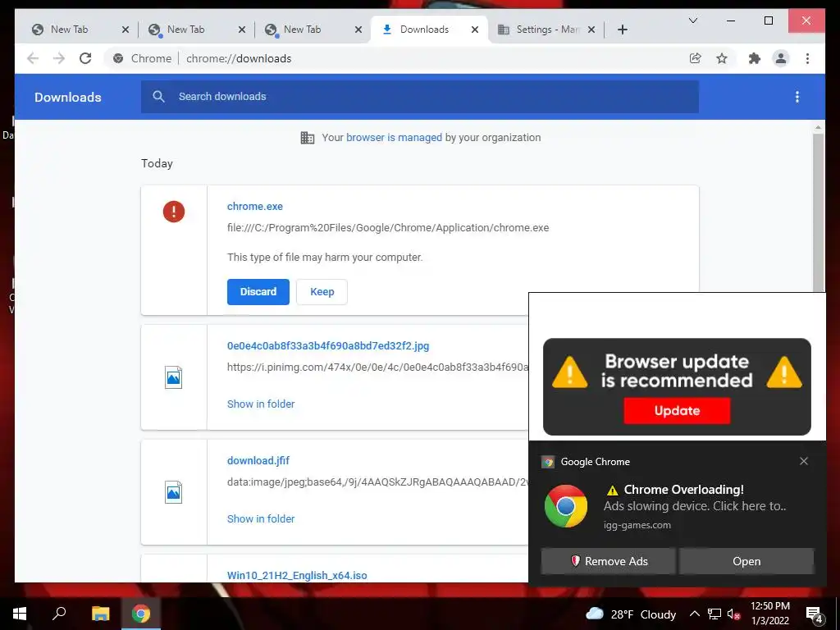
Task: Click the igg-games.com notification source
Action: 637,525
